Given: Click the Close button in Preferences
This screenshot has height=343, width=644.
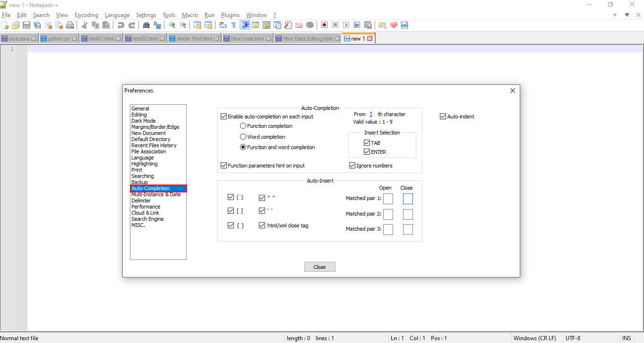Looking at the screenshot, I should pyautogui.click(x=319, y=267).
